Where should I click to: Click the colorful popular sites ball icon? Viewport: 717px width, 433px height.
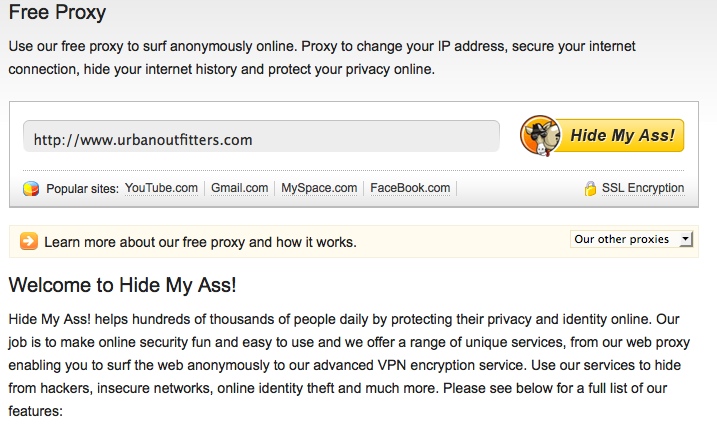(x=31, y=188)
